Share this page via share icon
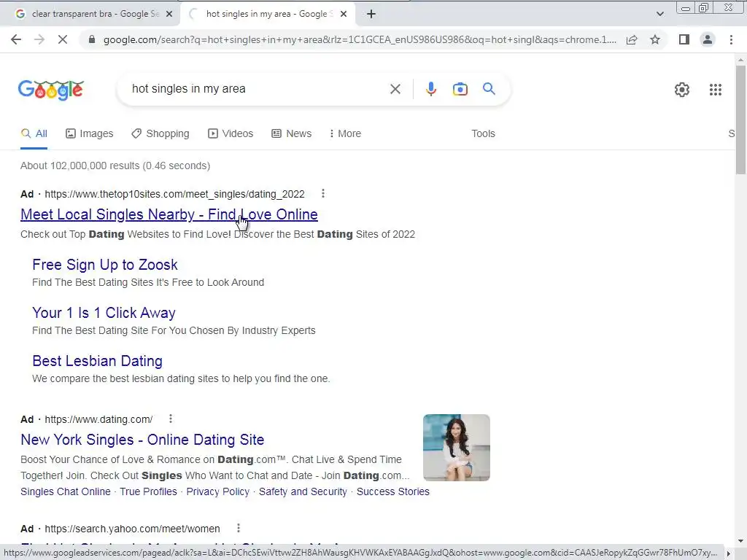 click(632, 39)
